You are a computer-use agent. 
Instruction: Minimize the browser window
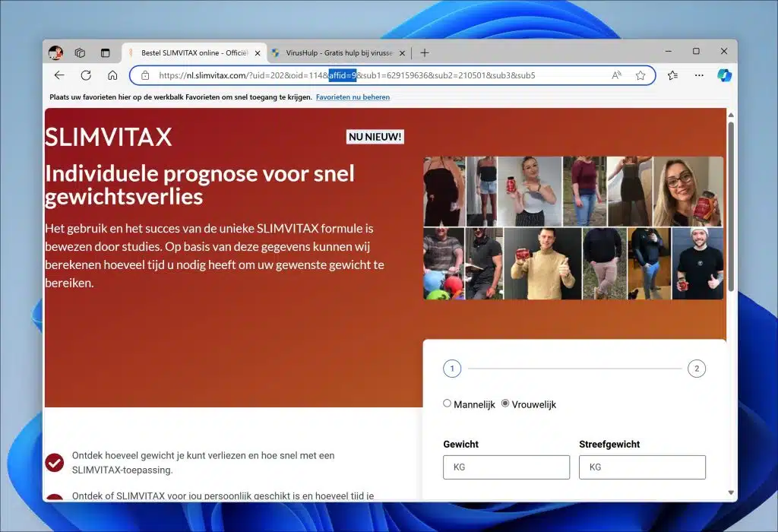point(669,51)
